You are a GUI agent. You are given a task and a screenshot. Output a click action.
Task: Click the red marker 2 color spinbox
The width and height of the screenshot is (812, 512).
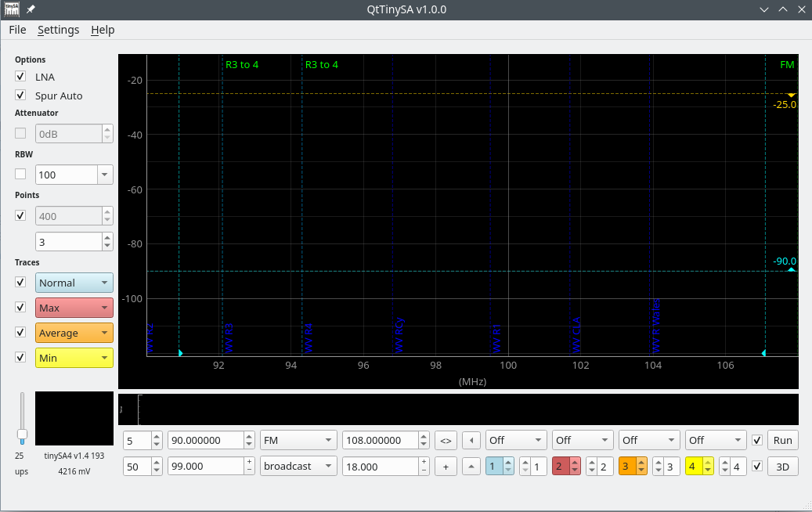(567, 467)
